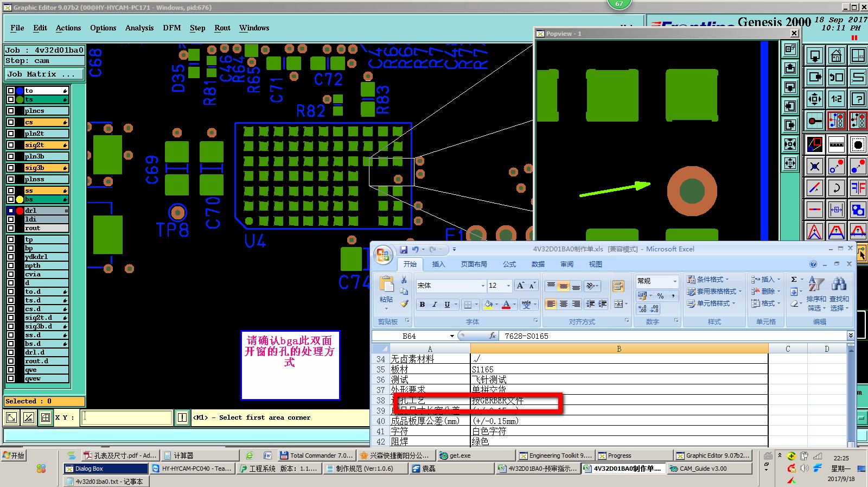Open the Excel number format dropdown
This screenshot has width=868, height=487.
[x=675, y=281]
